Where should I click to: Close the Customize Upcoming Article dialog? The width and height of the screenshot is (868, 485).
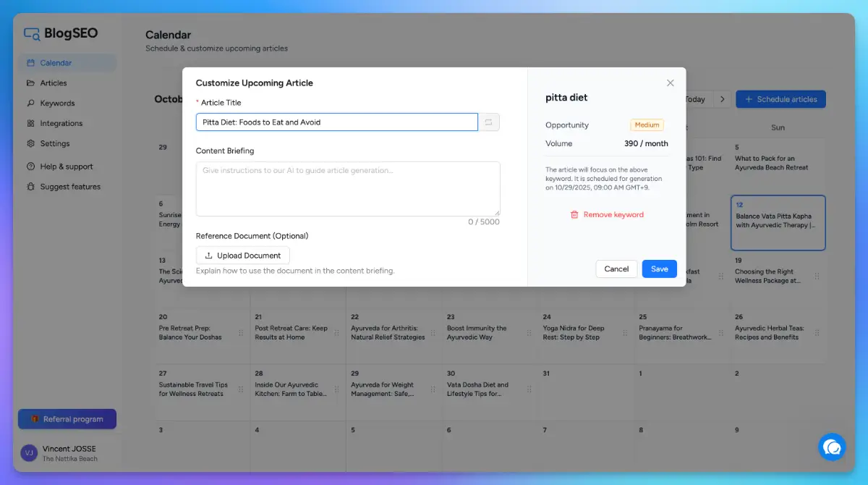tap(670, 83)
